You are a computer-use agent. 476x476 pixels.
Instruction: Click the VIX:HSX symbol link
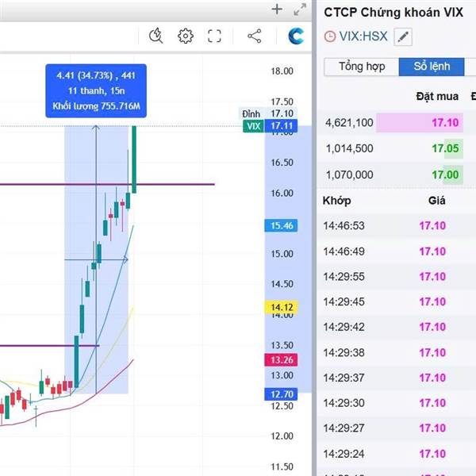(x=363, y=36)
